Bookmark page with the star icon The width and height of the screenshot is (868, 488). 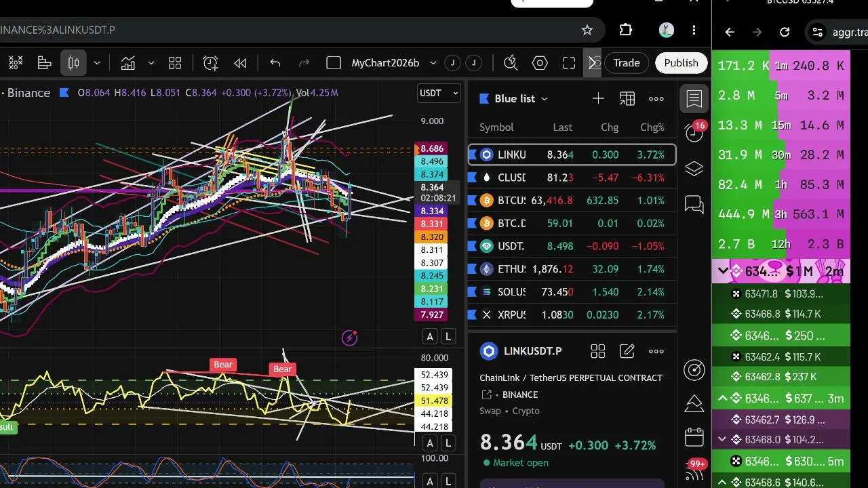click(587, 30)
